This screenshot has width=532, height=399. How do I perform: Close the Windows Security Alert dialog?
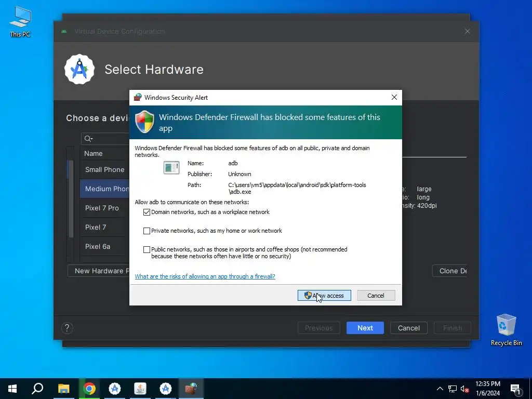point(394,97)
